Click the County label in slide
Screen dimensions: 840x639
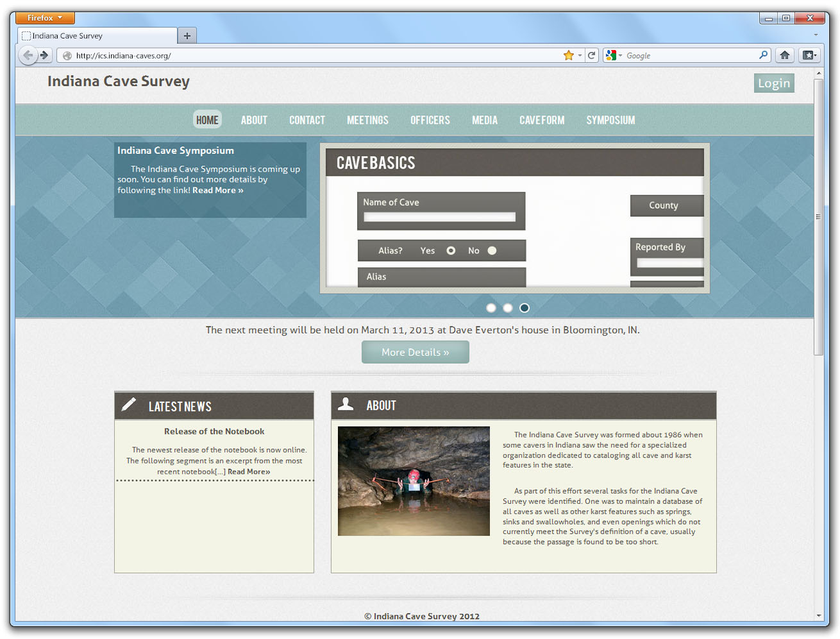tap(664, 205)
